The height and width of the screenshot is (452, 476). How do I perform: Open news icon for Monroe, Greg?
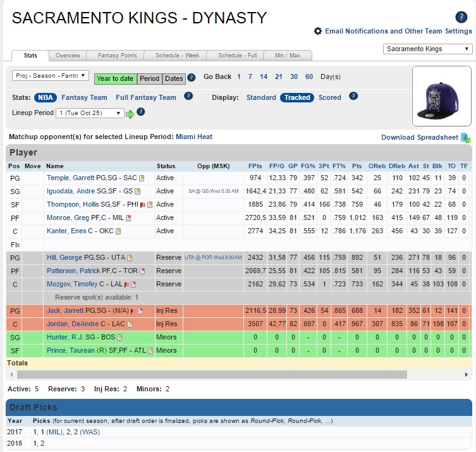[x=128, y=218]
